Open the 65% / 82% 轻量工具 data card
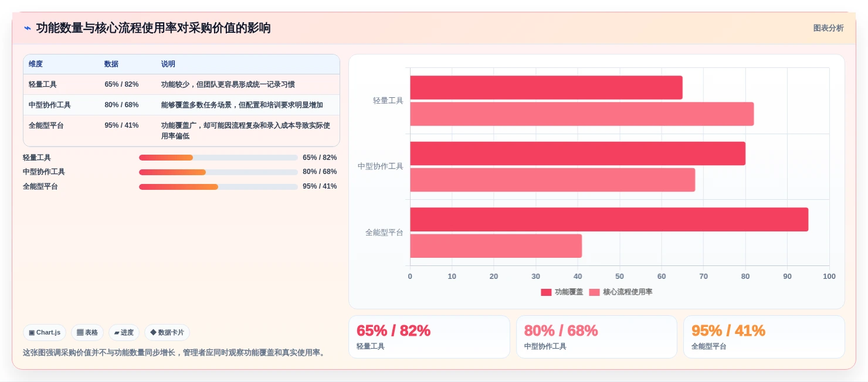 (429, 337)
